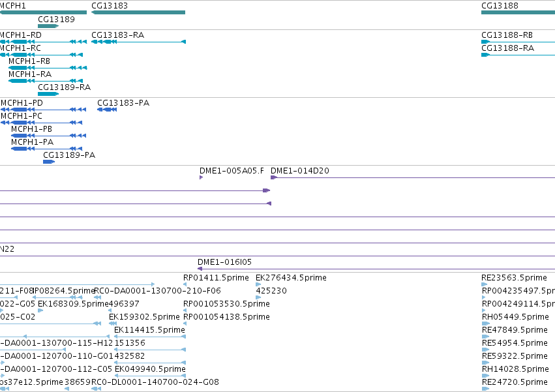Click protein feature MCPH1-PA

[x=47, y=149]
